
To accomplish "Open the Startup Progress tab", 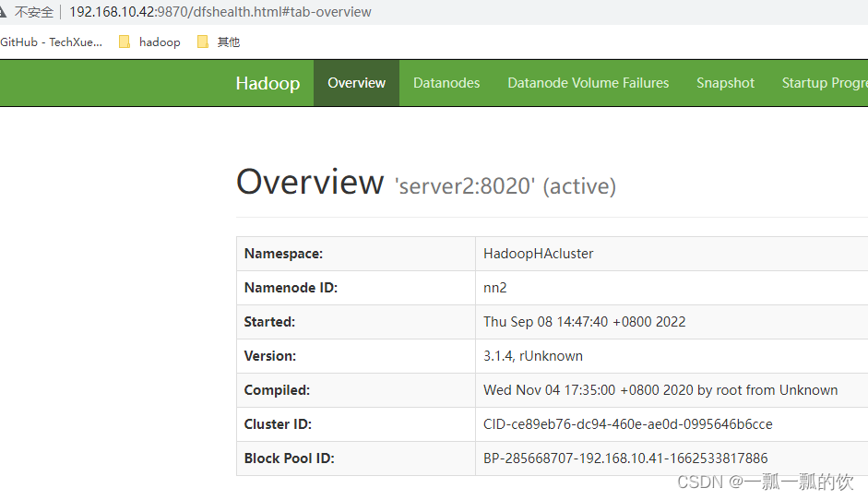I will pos(825,83).
